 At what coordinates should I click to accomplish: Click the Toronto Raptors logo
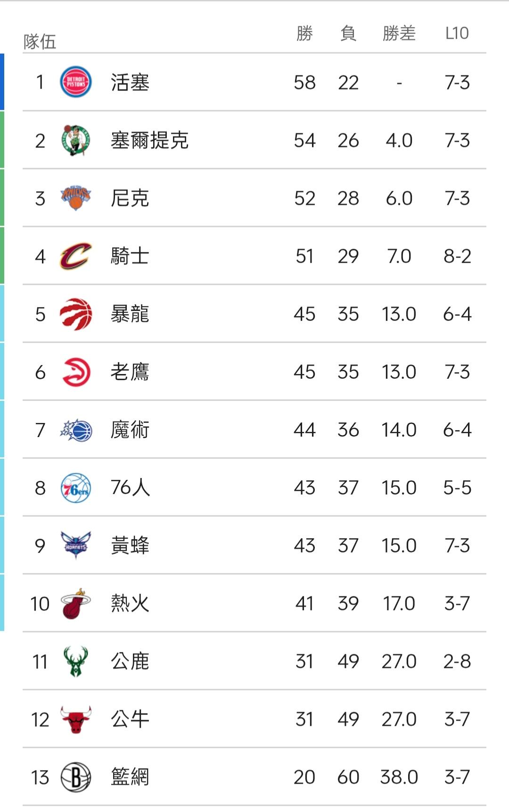pos(75,314)
